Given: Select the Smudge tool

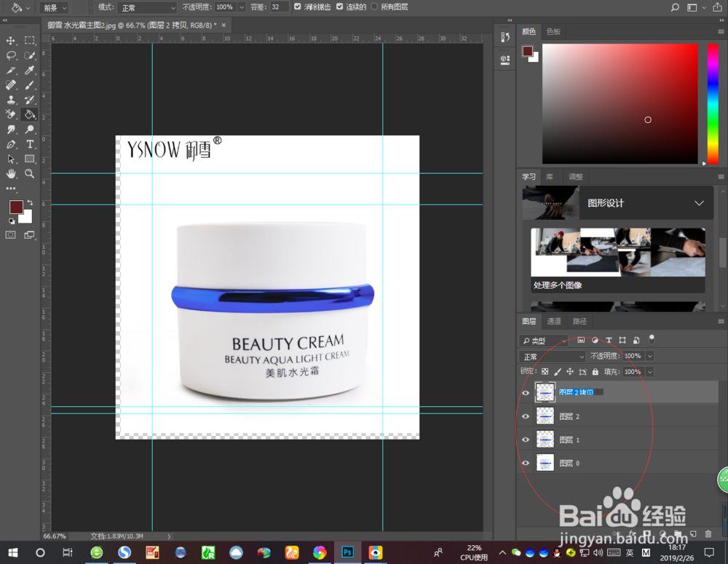Looking at the screenshot, I should click(x=11, y=129).
